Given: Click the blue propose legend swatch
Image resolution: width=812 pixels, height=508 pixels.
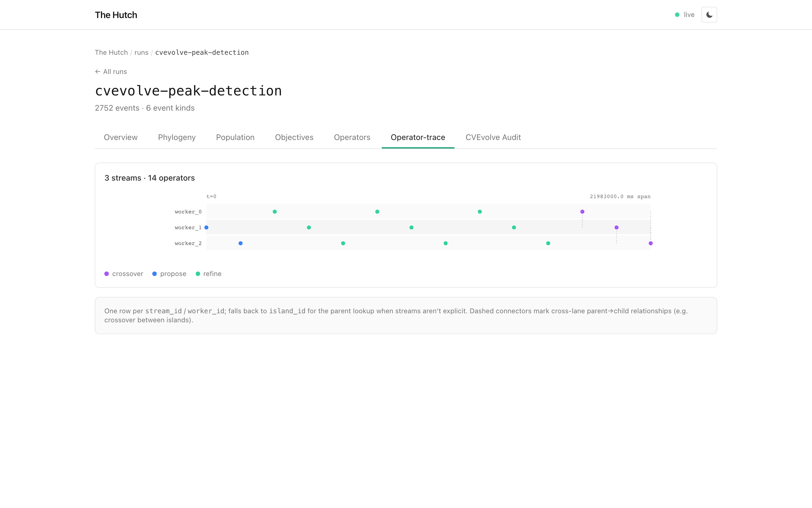Looking at the screenshot, I should (x=154, y=274).
